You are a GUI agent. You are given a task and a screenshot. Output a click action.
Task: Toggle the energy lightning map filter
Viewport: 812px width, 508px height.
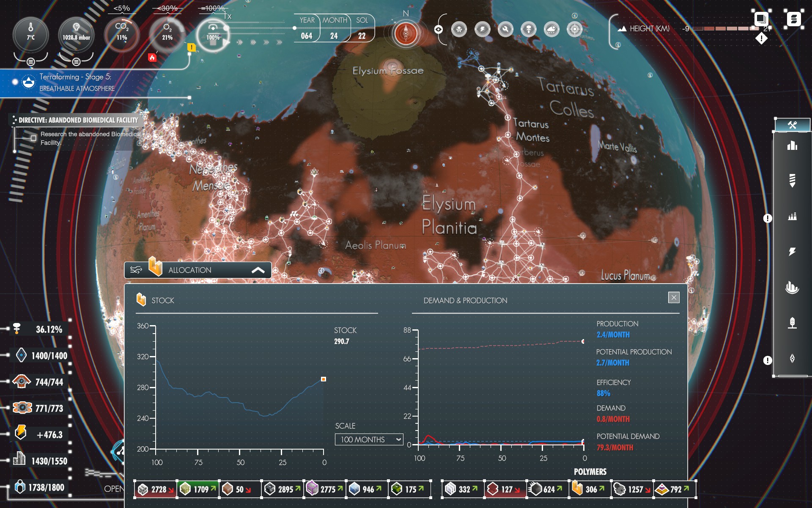482,29
